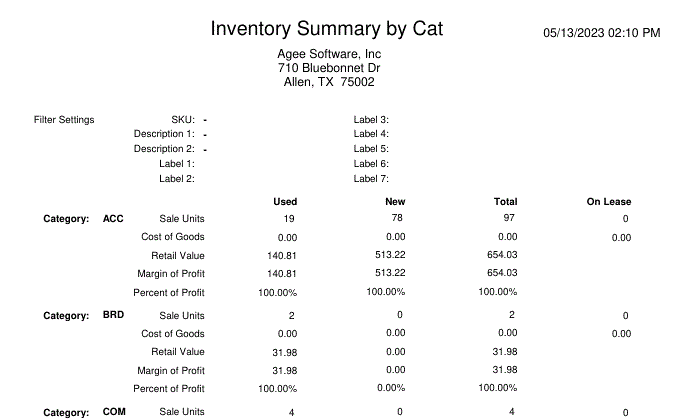
Task: Click the Total column header
Action: (x=505, y=202)
